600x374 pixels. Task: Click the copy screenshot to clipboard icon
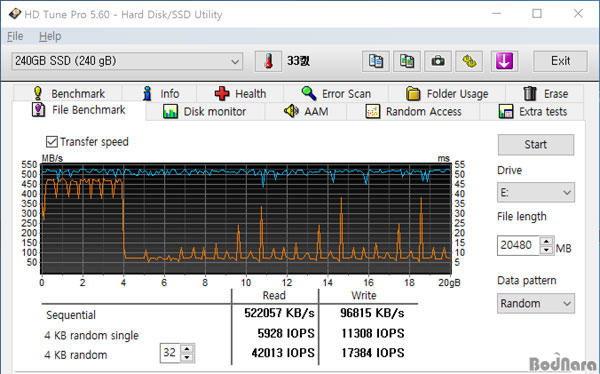pyautogui.click(x=407, y=61)
